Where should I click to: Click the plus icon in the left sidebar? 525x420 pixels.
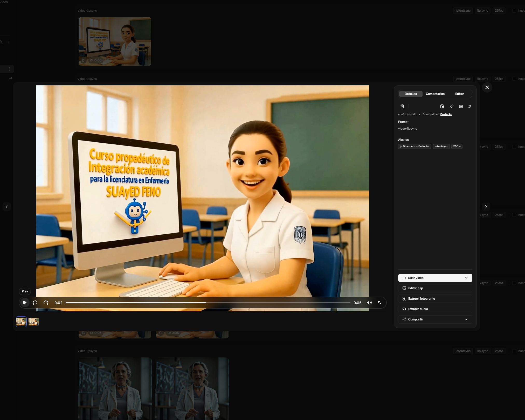tap(9, 42)
